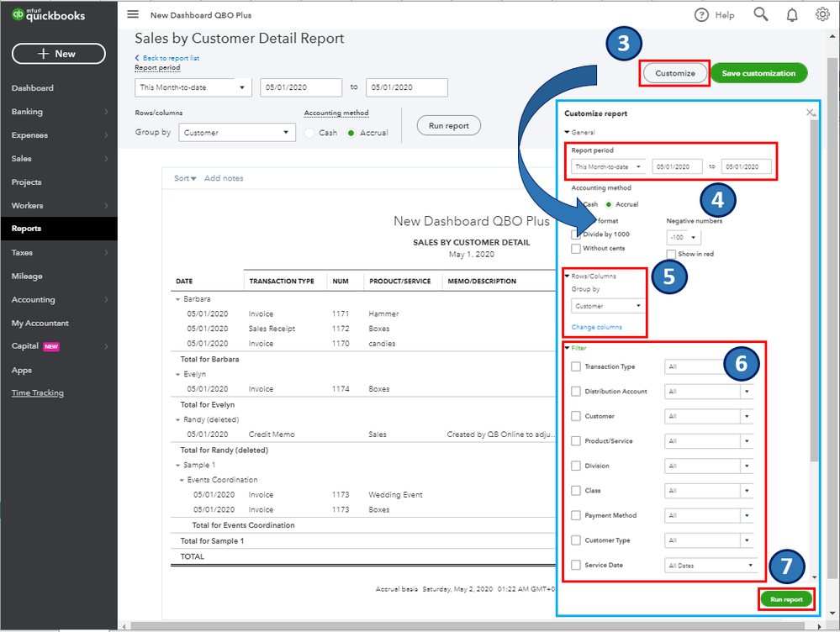Enable the Transaction Type filter checkbox
This screenshot has height=632, width=840.
click(576, 366)
